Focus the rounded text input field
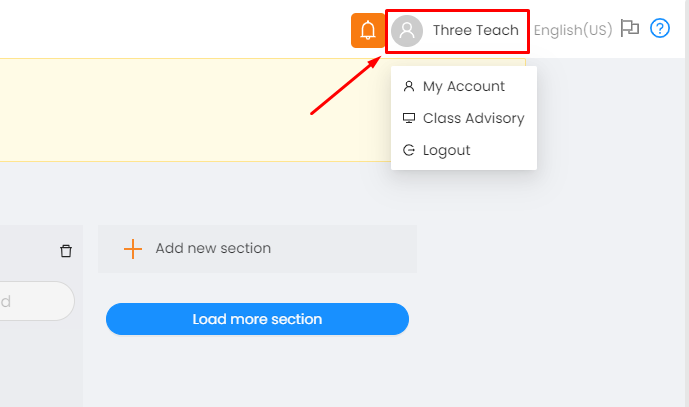This screenshot has width=689, height=407. coord(37,301)
